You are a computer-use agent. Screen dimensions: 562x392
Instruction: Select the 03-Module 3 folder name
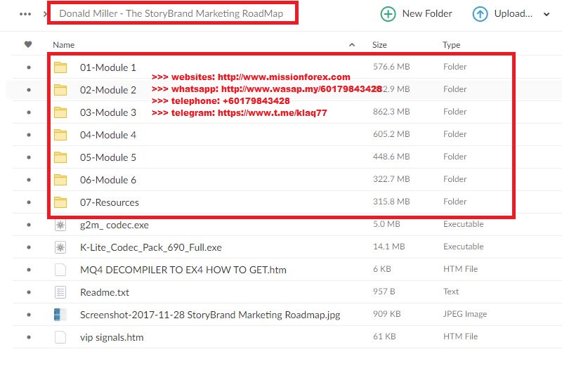(108, 112)
